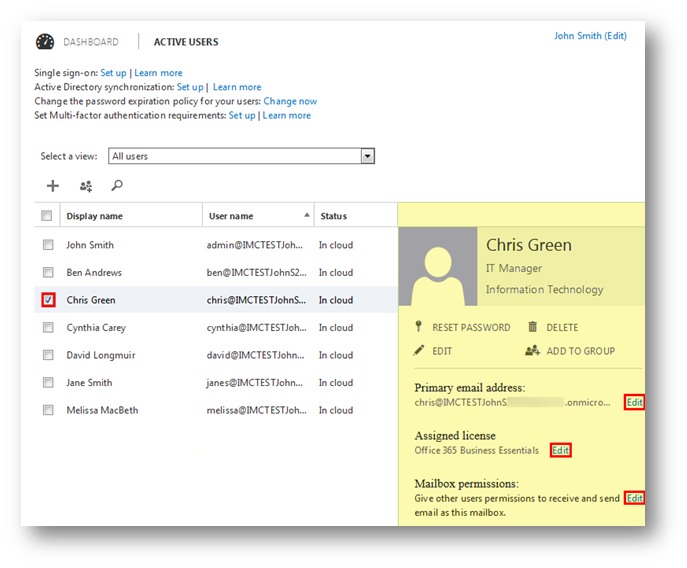Click Office 365 Business Essentials license text
This screenshot has height=568, width=687.
click(x=477, y=451)
